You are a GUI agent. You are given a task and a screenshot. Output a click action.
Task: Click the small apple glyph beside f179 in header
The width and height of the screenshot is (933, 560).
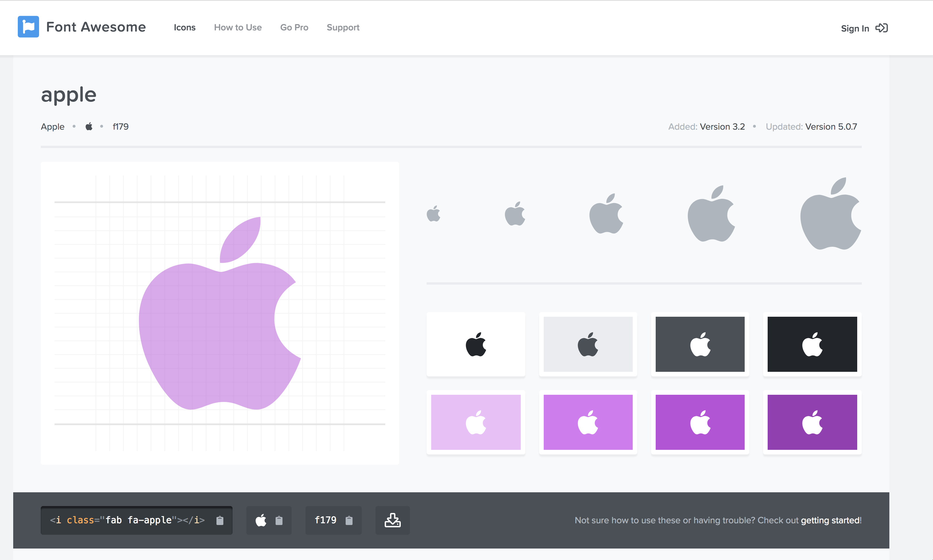click(89, 127)
